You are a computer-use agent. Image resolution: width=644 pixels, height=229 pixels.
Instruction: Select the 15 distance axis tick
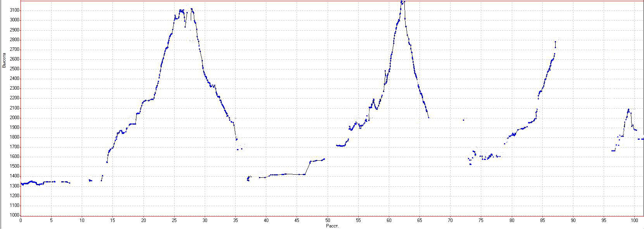coord(112,220)
